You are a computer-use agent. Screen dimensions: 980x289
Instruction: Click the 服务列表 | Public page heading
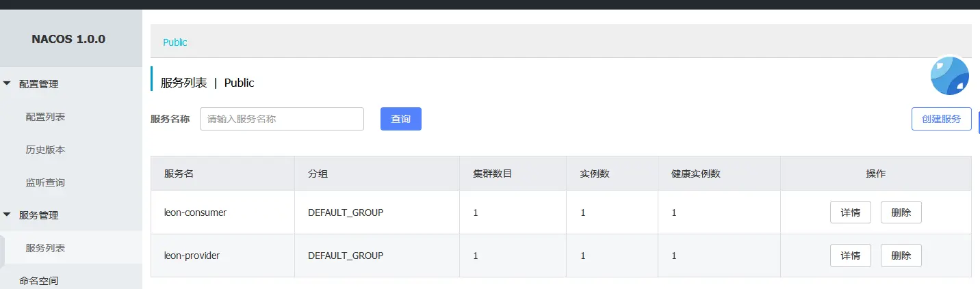coord(207,83)
